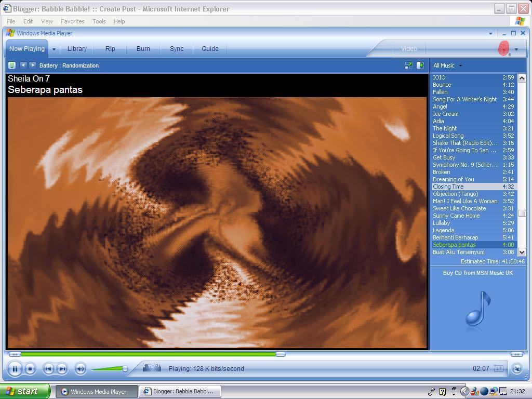Viewport: 532px width, 399px height.
Task: Switch player to skin mode
Action: (x=517, y=368)
